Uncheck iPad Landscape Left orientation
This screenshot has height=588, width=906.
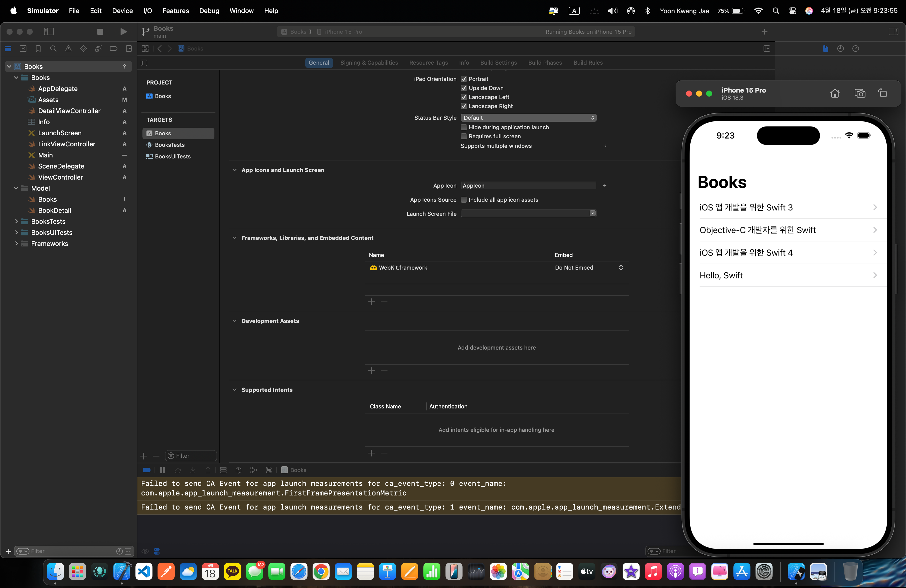tap(464, 97)
